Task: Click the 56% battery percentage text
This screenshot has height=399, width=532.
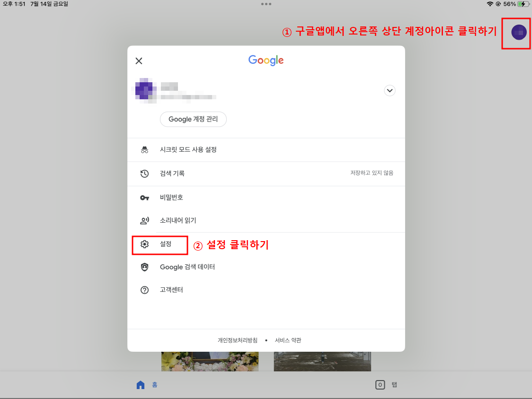Action: [509, 4]
